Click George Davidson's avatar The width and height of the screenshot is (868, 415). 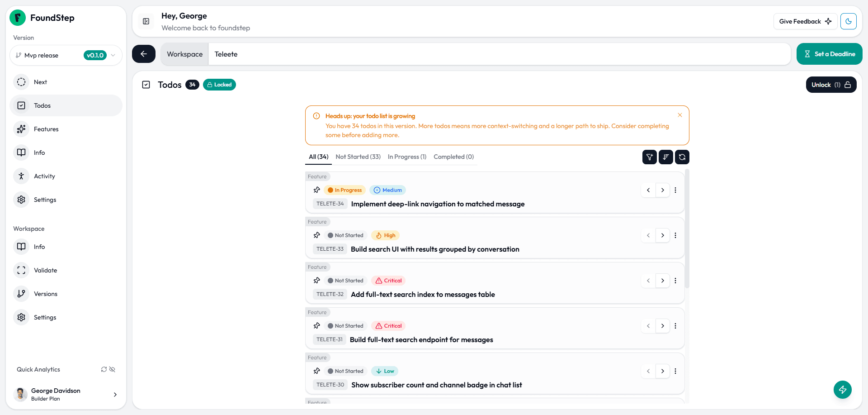click(x=20, y=394)
